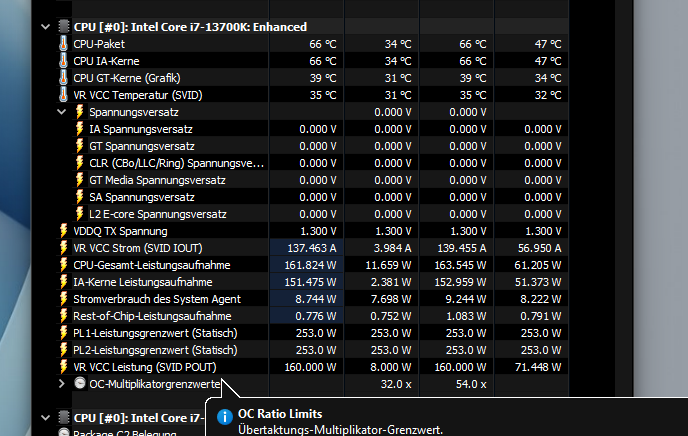Select the CPU GT-Kerne (Grafik) row
The image size is (688, 436).
click(x=312, y=78)
